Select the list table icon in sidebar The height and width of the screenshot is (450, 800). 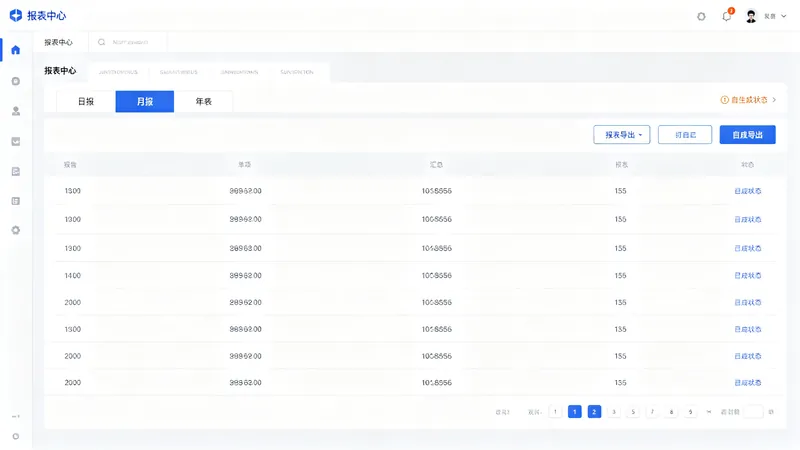click(16, 201)
